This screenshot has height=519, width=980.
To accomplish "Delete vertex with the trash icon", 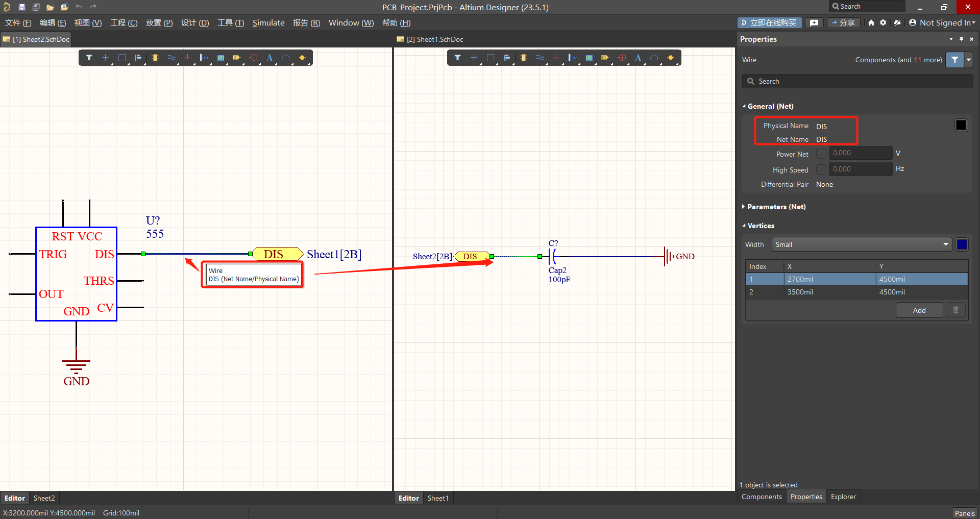I will point(955,310).
